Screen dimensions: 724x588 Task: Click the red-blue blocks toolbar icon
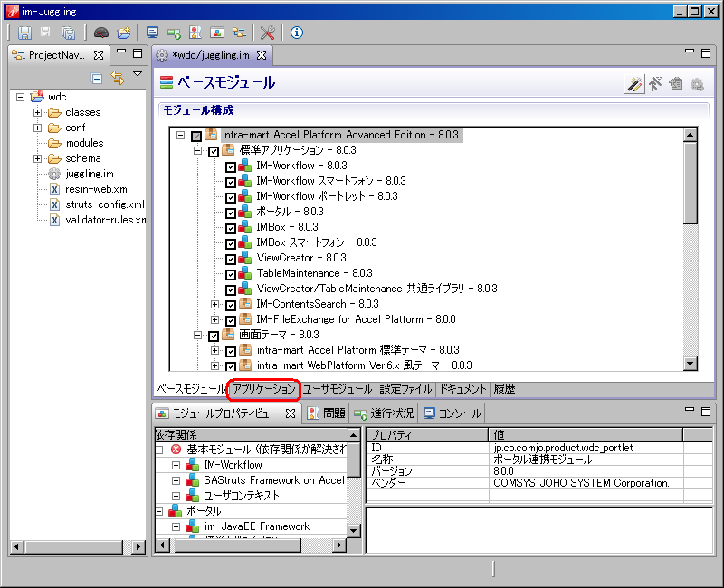point(217,33)
